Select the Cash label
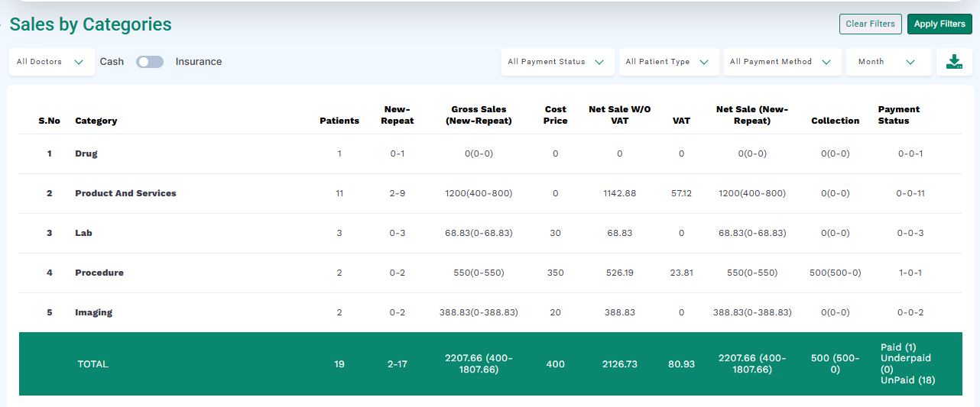980x407 pixels. point(112,62)
